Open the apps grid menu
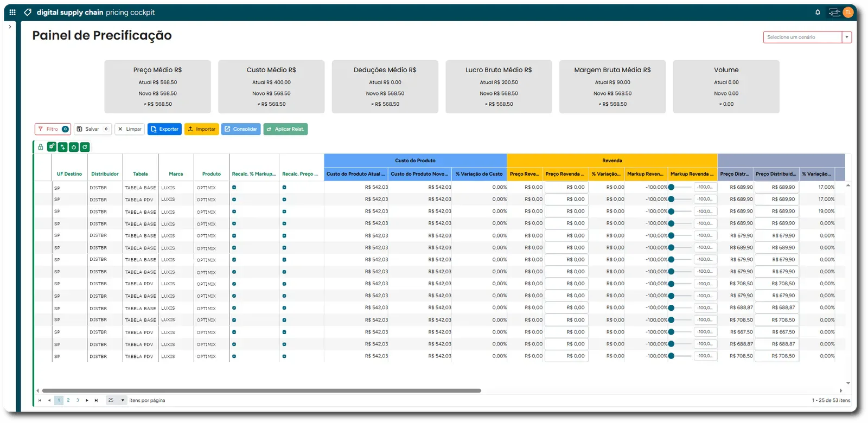 [12, 12]
